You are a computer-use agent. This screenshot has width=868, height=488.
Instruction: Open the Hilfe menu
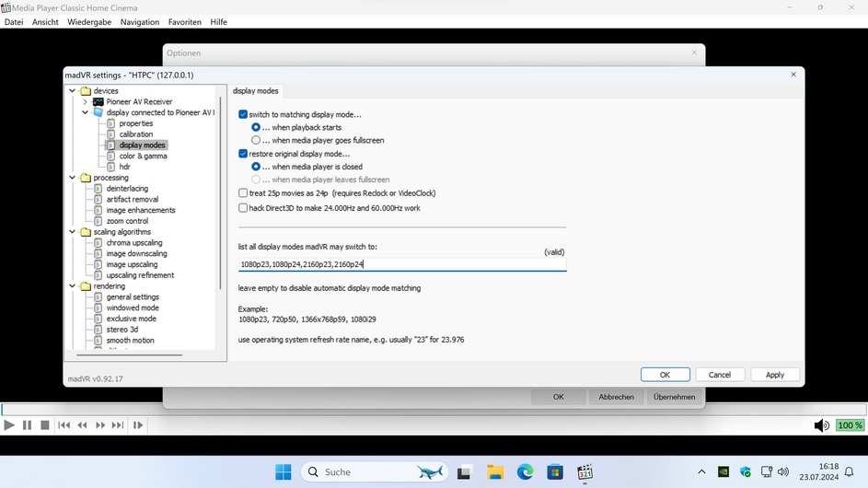(x=218, y=22)
